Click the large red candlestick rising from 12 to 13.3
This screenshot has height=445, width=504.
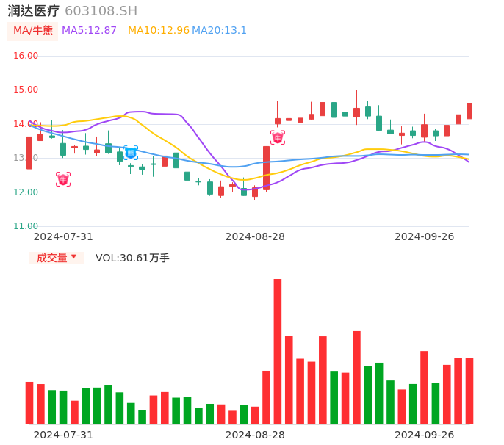click(x=266, y=168)
